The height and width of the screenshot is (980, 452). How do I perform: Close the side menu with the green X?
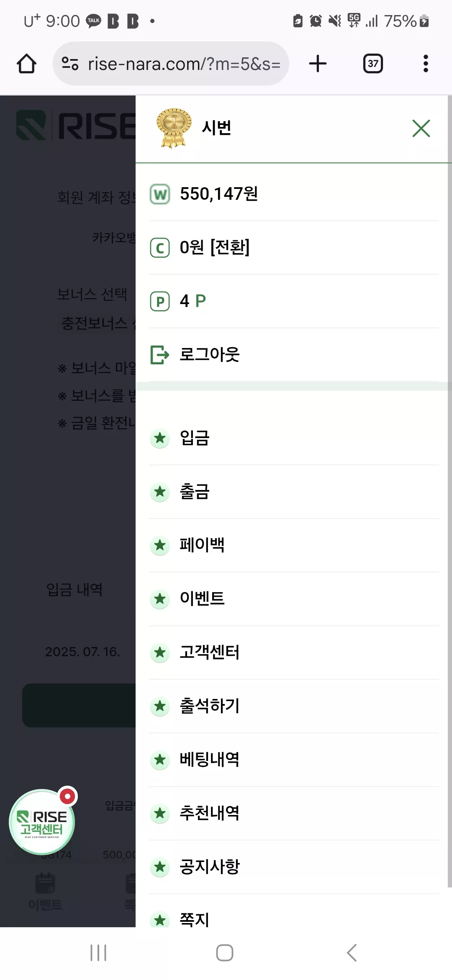click(421, 128)
